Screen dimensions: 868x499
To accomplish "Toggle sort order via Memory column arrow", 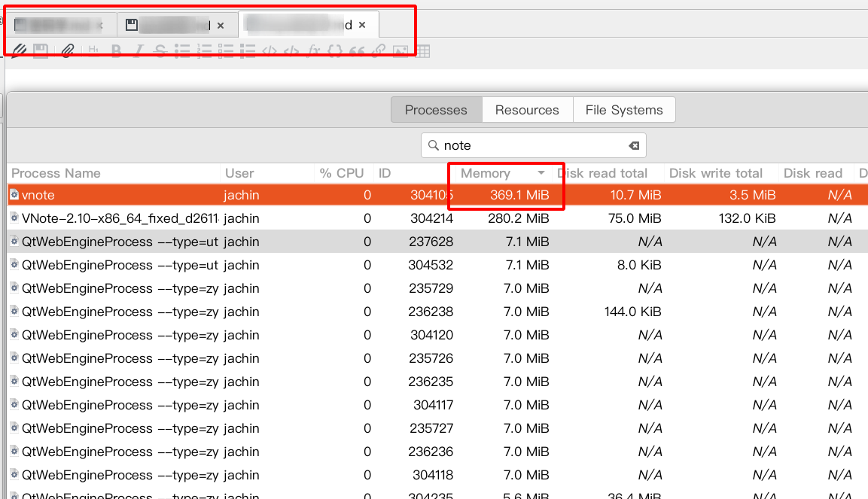I will pyautogui.click(x=541, y=173).
